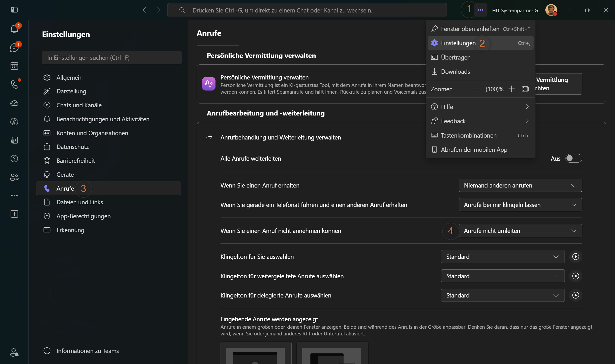
Task: Open the Anrufe nicht umleiten dropdown
Action: click(x=520, y=231)
